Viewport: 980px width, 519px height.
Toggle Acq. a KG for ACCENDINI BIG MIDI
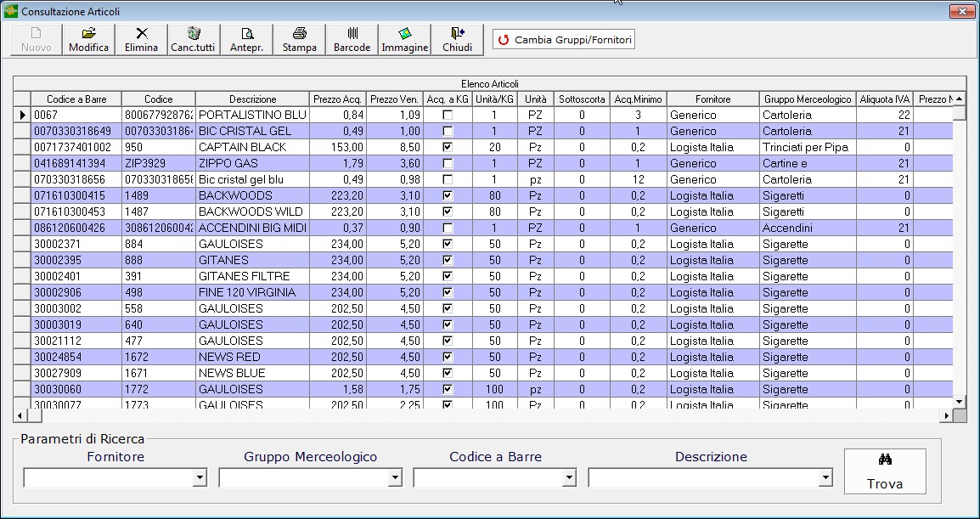point(448,228)
